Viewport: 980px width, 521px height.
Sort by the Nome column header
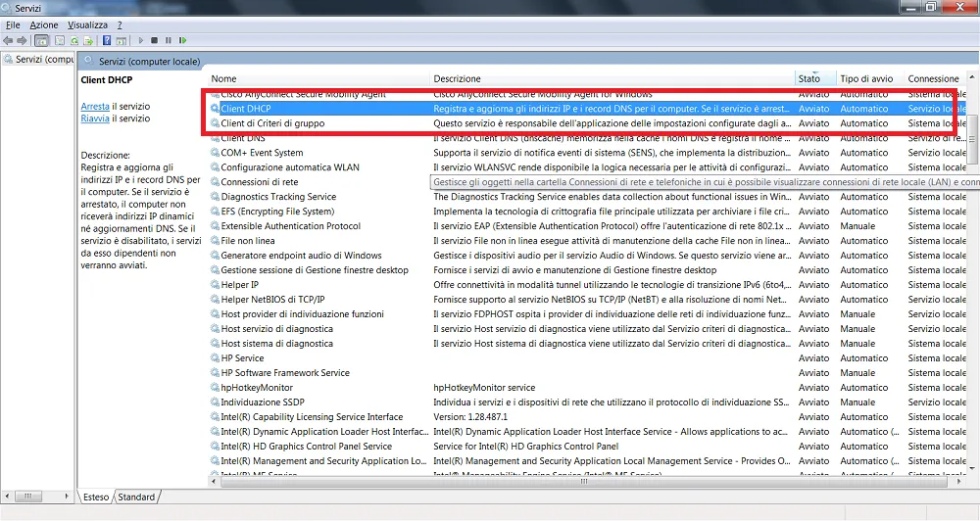[x=318, y=78]
